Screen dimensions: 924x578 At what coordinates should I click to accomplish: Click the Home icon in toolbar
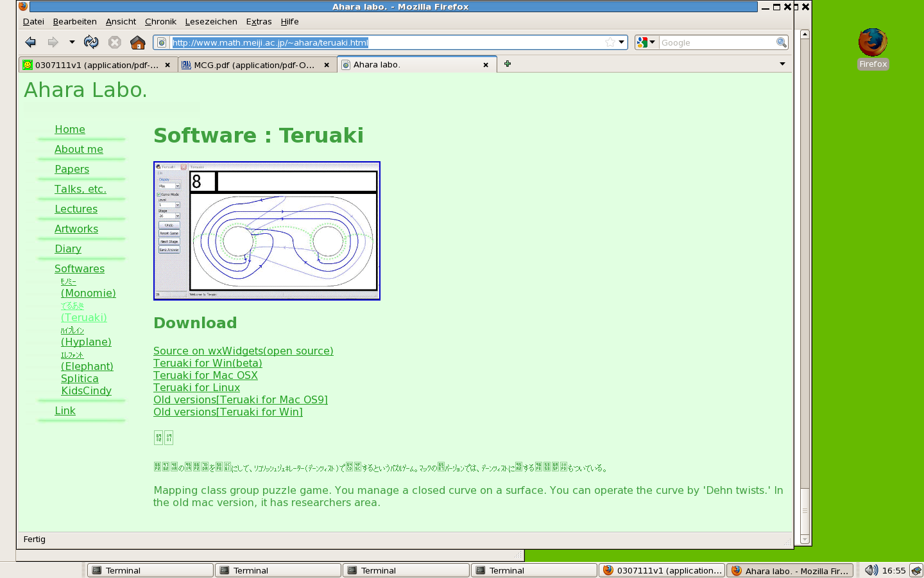click(137, 42)
